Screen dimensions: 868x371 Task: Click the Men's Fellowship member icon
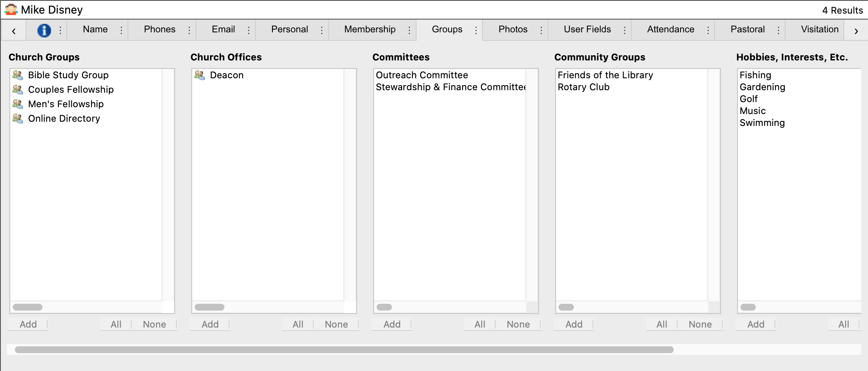pyautogui.click(x=17, y=104)
